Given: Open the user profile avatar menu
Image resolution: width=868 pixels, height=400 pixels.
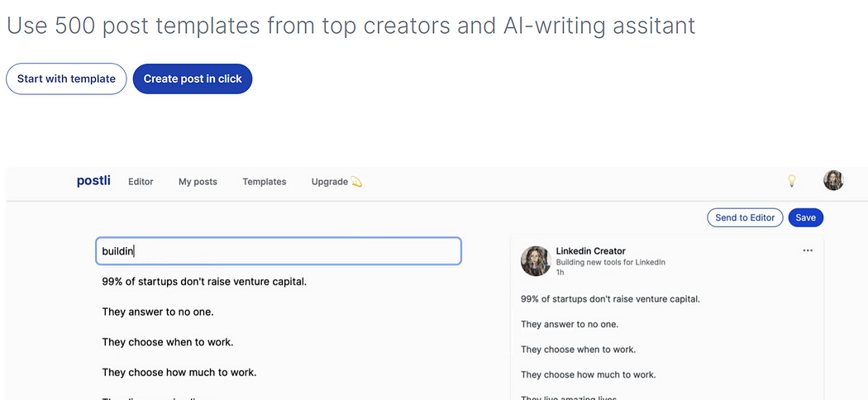Looking at the screenshot, I should point(833,180).
